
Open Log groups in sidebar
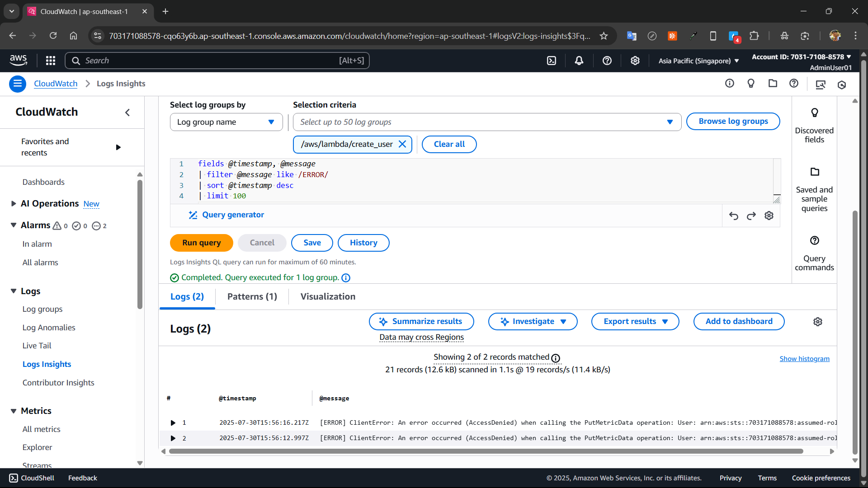42,309
